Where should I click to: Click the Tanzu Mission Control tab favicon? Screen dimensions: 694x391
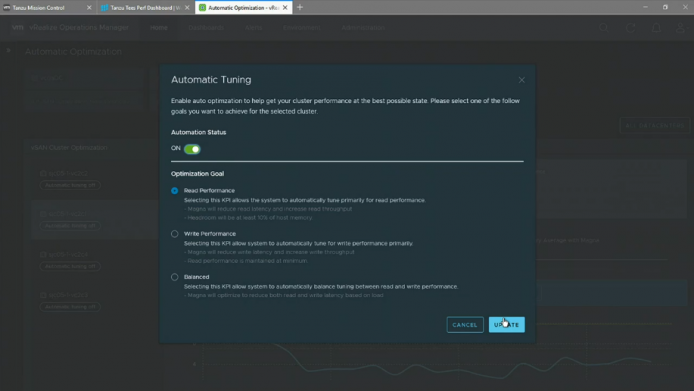[x=7, y=8]
